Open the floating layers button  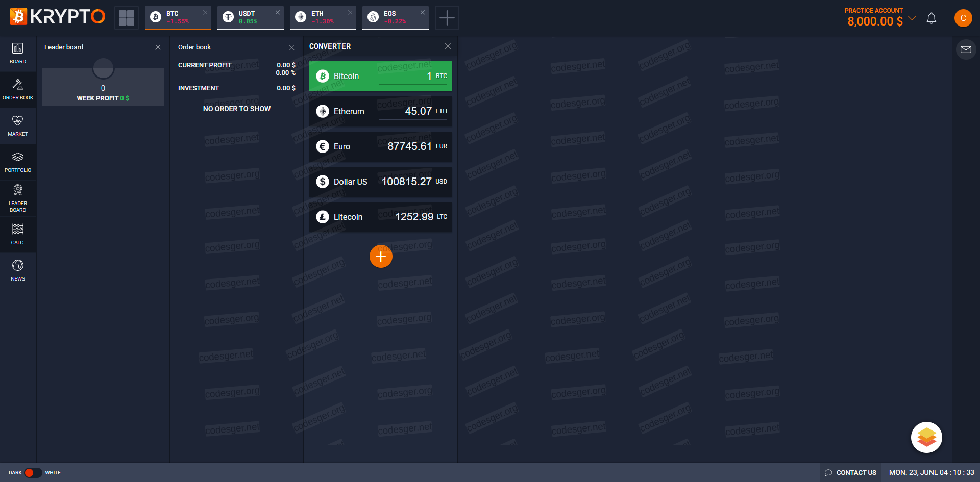click(926, 437)
